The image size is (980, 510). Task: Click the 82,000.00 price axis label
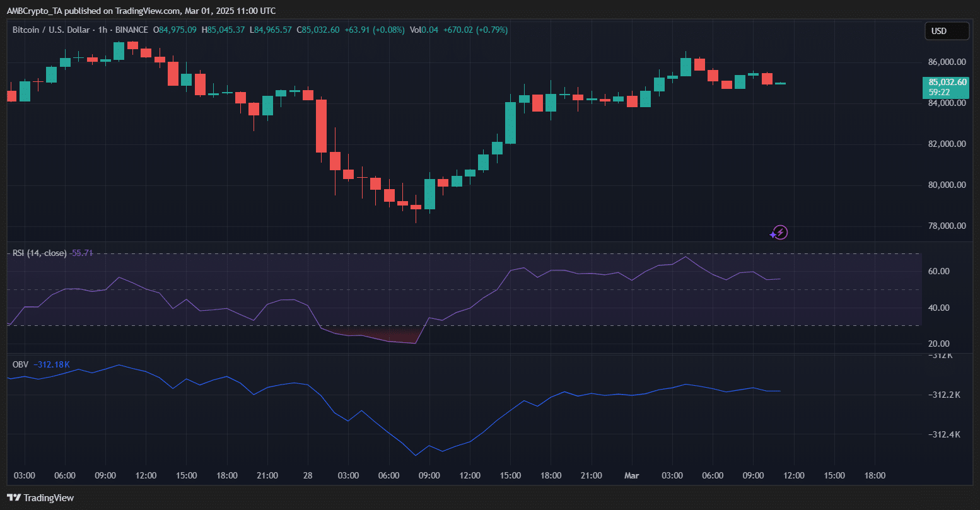[947, 144]
